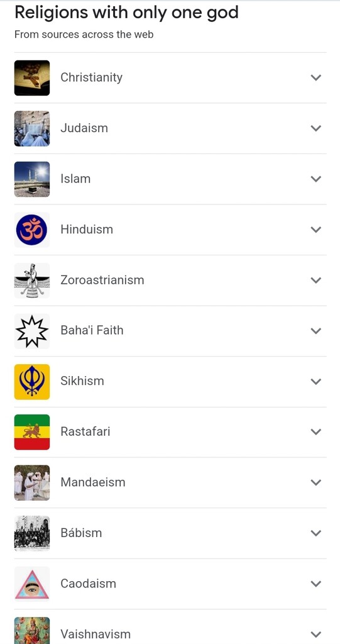Screen dimensions: 340x644
Task: Expand the Vaishnavism chevron arrow
Action: pos(315,634)
